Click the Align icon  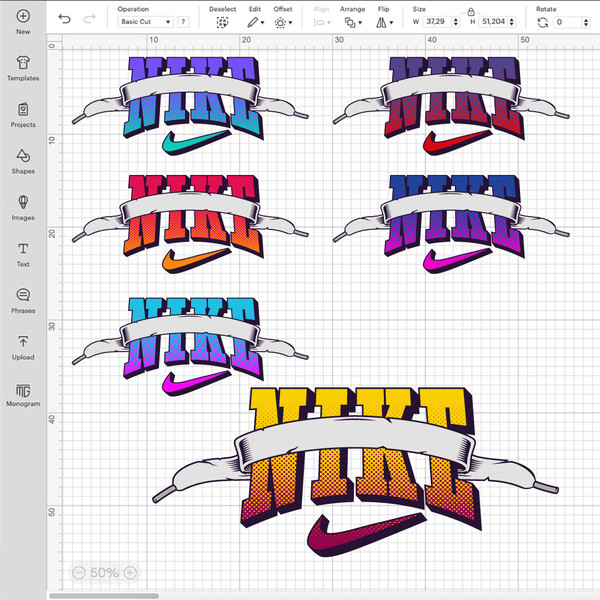click(319, 23)
